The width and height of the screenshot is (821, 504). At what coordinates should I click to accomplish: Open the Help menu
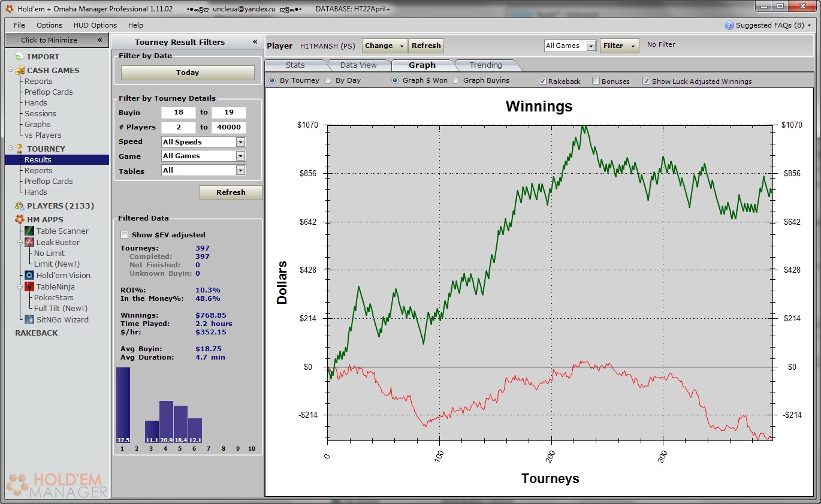(x=135, y=25)
